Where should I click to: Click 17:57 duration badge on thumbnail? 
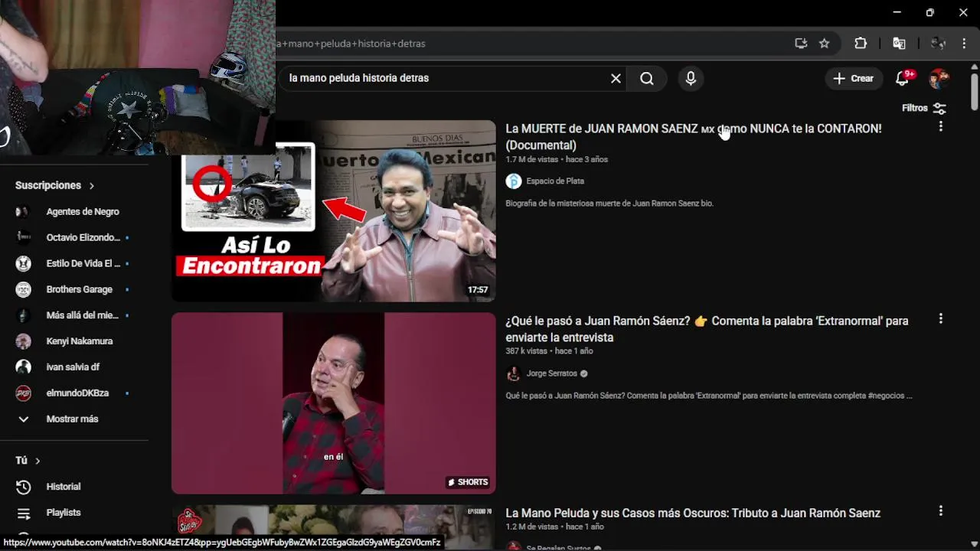coord(478,290)
